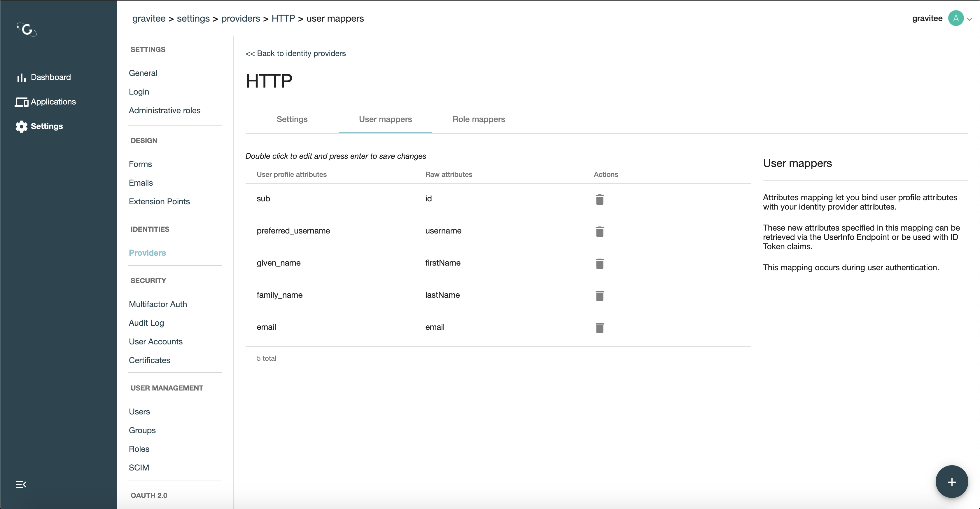Delete the preferred_username mapping
The image size is (980, 509).
(x=600, y=231)
